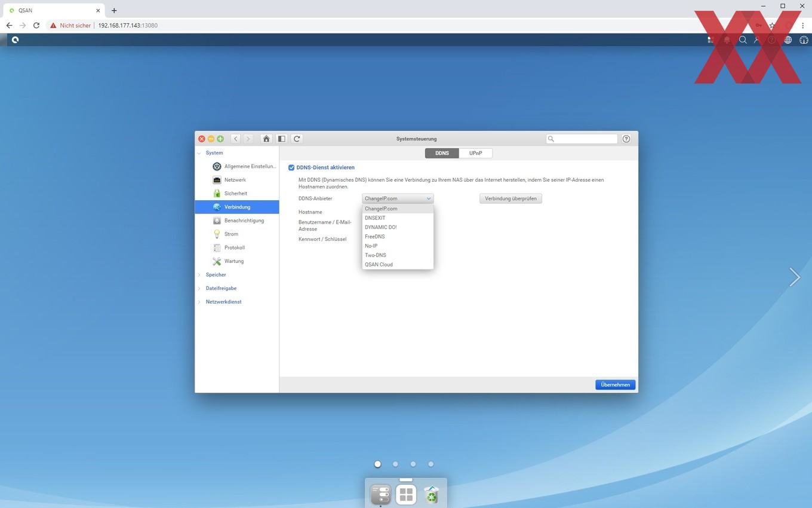This screenshot has width=812, height=508.
Task: Switch to the UPnP tab
Action: point(476,153)
